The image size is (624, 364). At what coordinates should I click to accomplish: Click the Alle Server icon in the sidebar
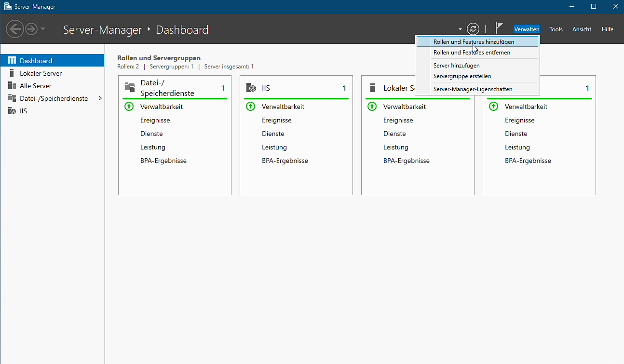[12, 86]
